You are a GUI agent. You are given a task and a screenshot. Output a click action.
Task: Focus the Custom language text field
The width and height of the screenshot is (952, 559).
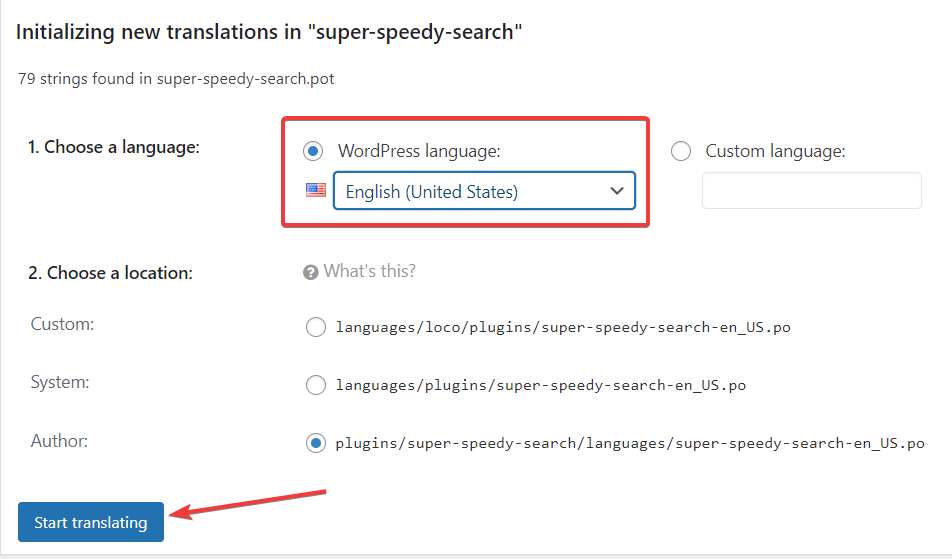(x=812, y=191)
